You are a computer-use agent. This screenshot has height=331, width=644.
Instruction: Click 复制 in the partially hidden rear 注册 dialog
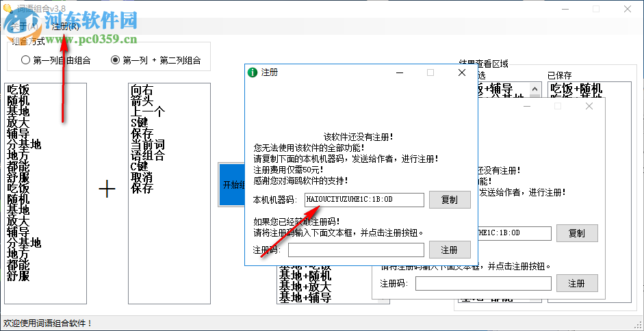click(577, 233)
